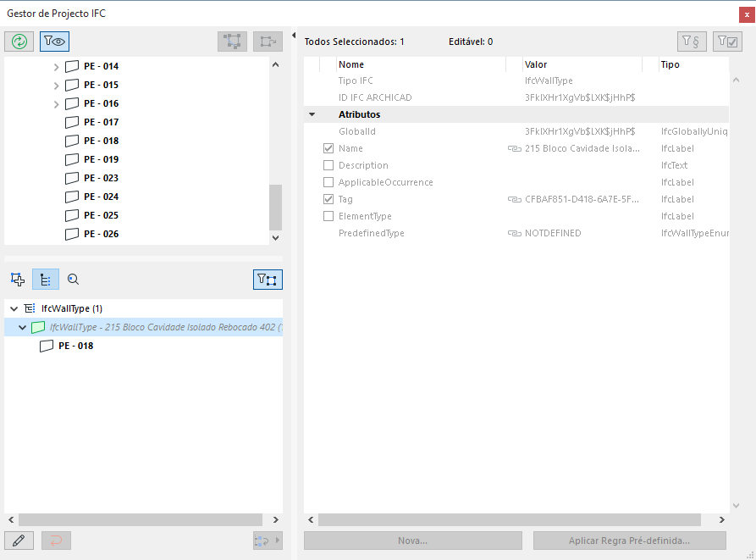Click the wall icon of PE - 014
The image size is (756, 560).
coord(72,66)
